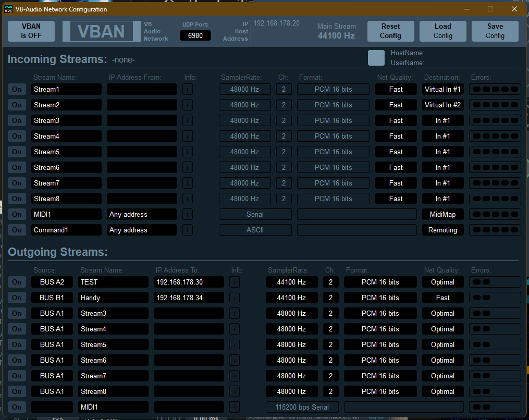
Task: Open info for outgoing Stream6
Action: click(235, 360)
